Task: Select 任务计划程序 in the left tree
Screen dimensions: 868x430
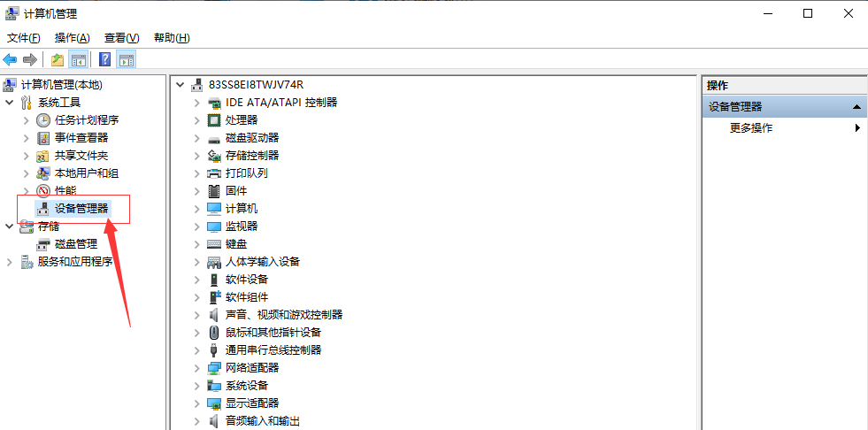Action: point(86,119)
